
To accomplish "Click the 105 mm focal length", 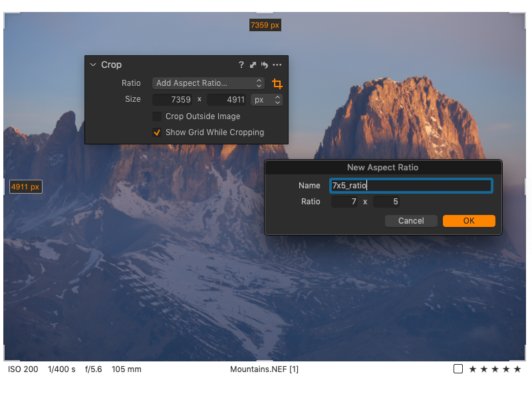I will pyautogui.click(x=126, y=369).
